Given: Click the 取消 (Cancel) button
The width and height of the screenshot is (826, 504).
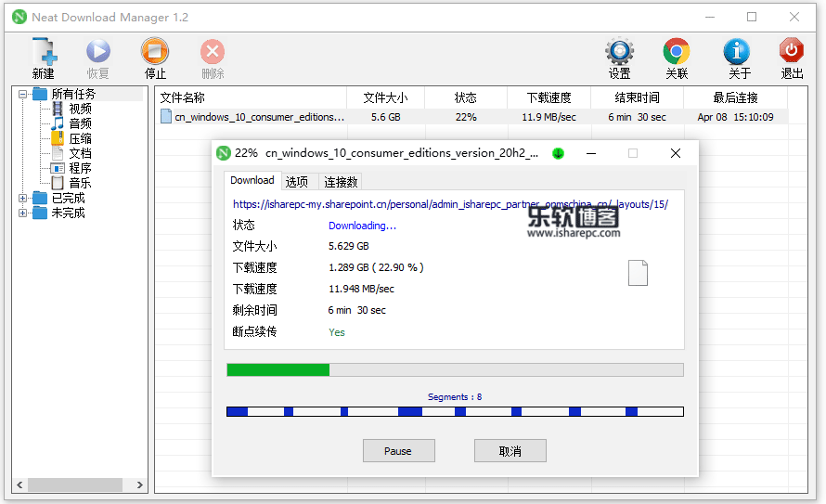Looking at the screenshot, I should [510, 451].
